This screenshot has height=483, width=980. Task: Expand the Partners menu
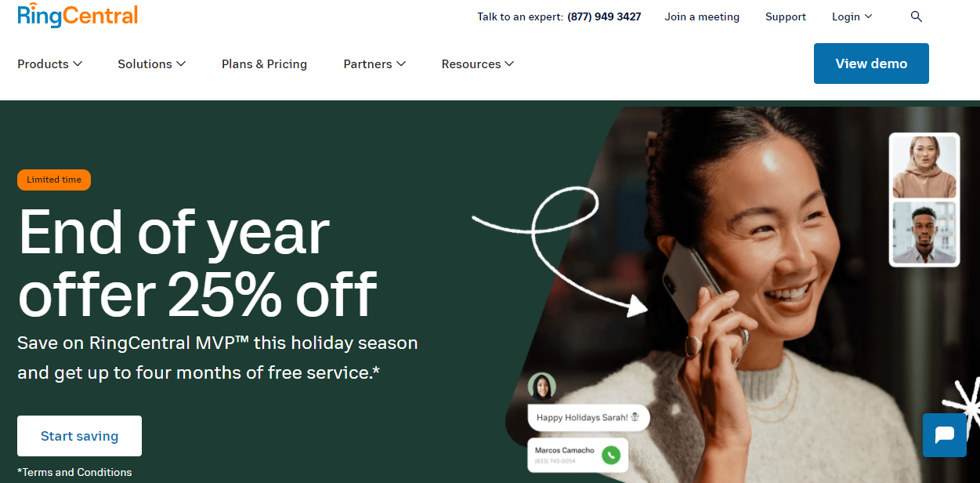click(374, 64)
